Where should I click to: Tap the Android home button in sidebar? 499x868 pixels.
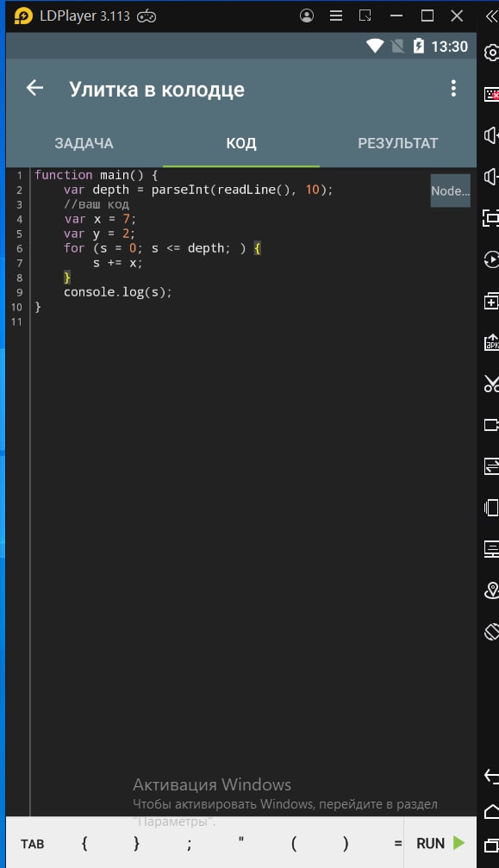tap(491, 811)
